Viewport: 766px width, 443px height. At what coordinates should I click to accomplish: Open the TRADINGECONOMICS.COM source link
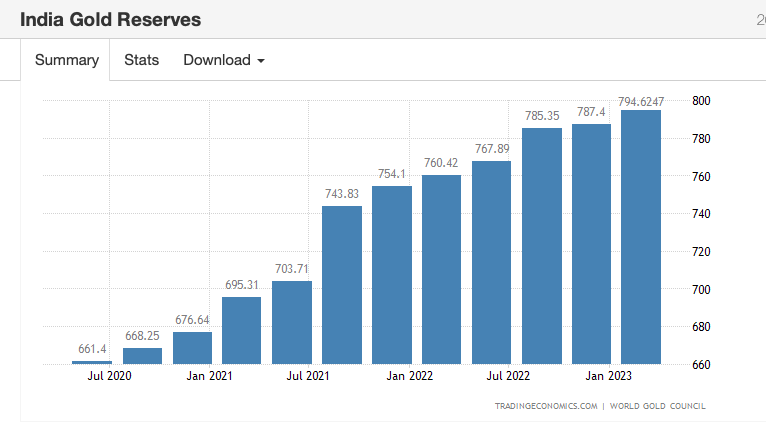coord(546,406)
